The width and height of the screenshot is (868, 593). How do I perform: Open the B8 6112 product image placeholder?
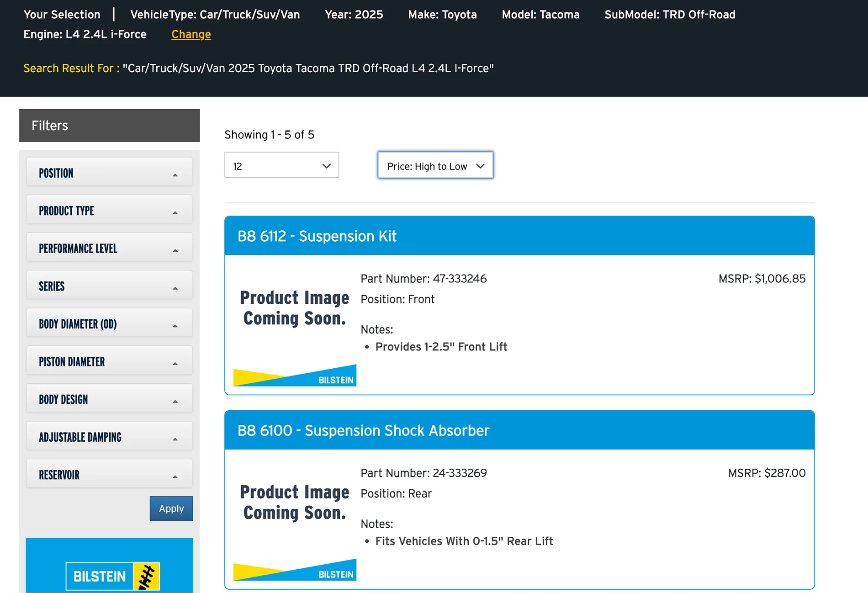click(294, 308)
